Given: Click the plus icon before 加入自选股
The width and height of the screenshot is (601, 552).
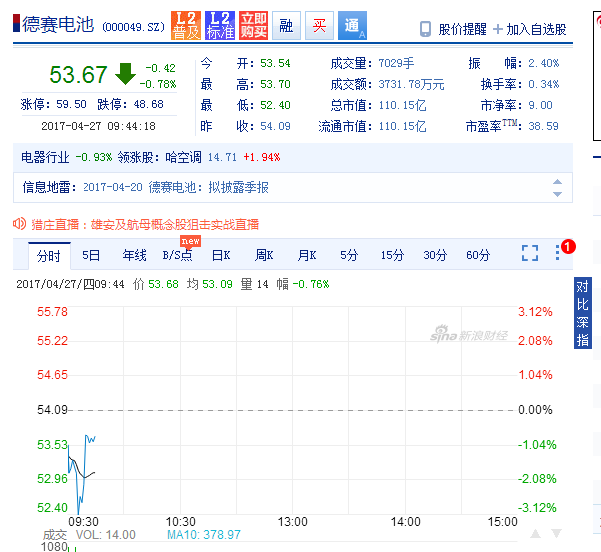Looking at the screenshot, I should 498,29.
